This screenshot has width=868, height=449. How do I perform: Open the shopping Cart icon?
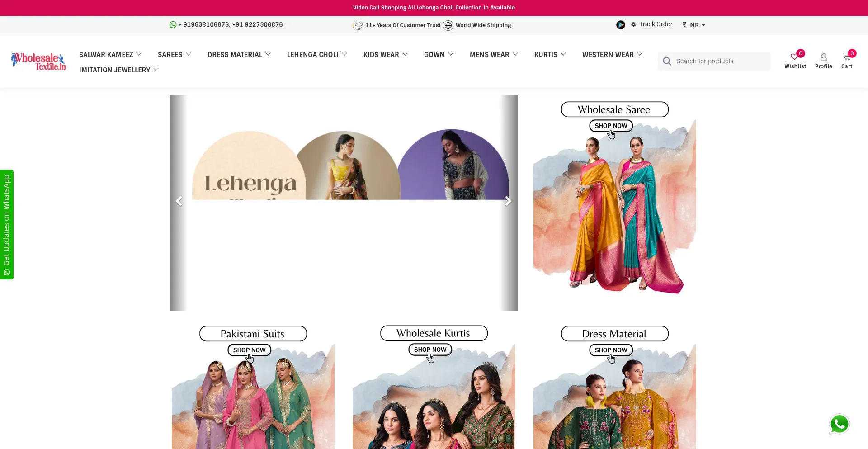point(846,57)
